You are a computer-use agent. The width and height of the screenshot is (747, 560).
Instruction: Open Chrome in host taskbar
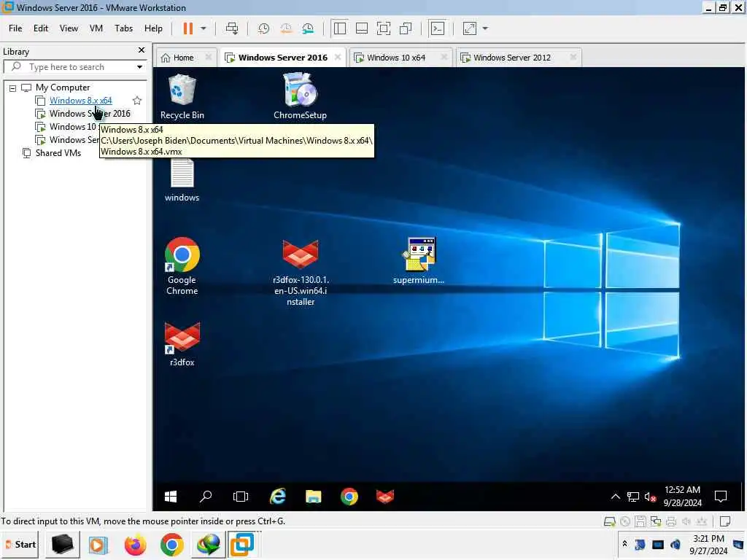pyautogui.click(x=172, y=545)
